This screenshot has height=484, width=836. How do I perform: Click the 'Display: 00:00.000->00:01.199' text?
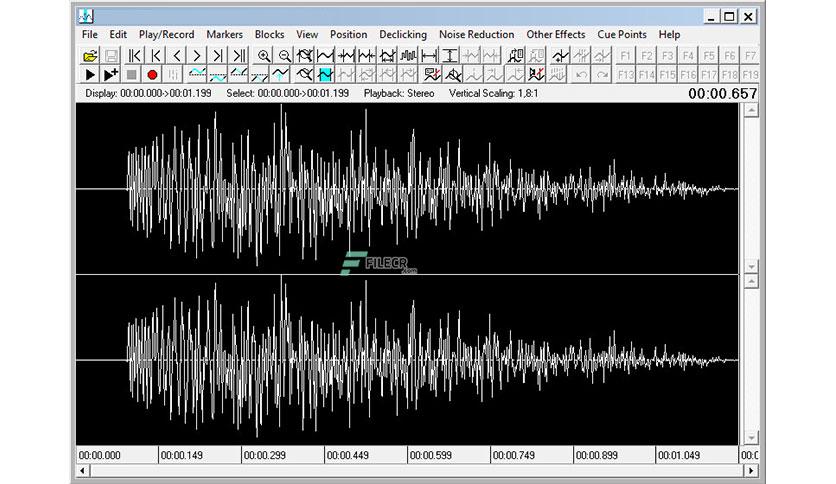pos(148,93)
